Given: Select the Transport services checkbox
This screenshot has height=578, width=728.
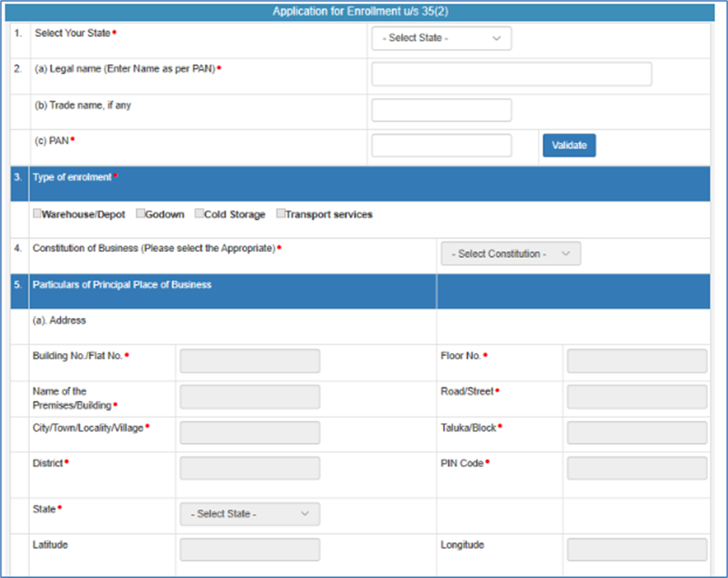Looking at the screenshot, I should pos(281,214).
